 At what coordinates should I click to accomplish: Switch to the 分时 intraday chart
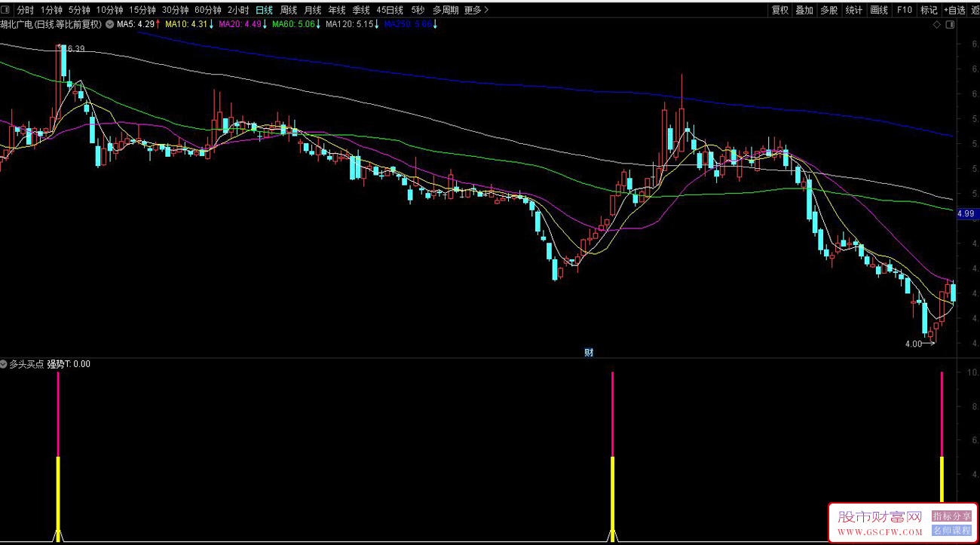tap(25, 11)
